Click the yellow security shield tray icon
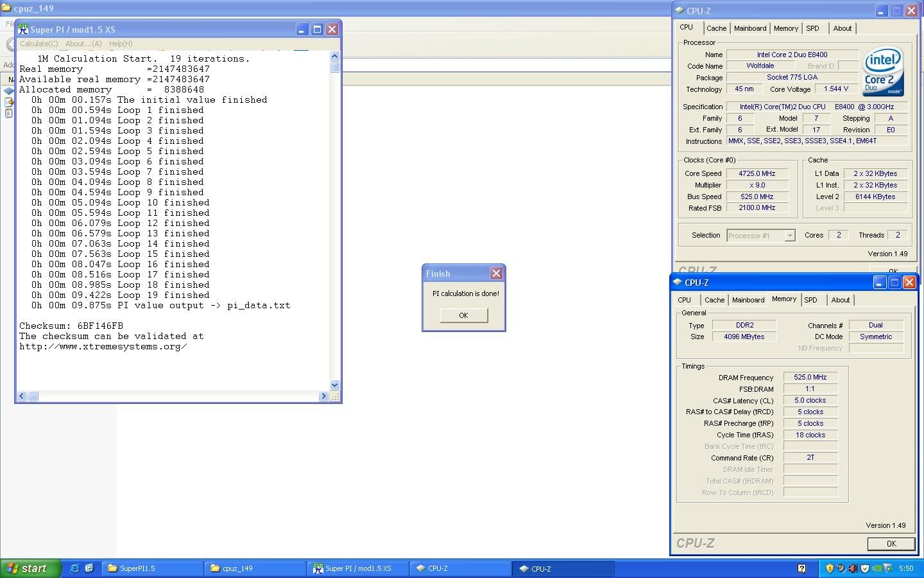This screenshot has height=578, width=924. [830, 568]
